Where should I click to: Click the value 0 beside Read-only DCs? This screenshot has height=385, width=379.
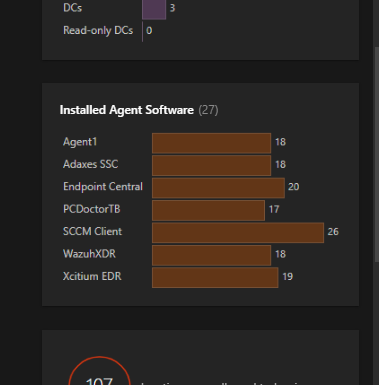(x=149, y=31)
